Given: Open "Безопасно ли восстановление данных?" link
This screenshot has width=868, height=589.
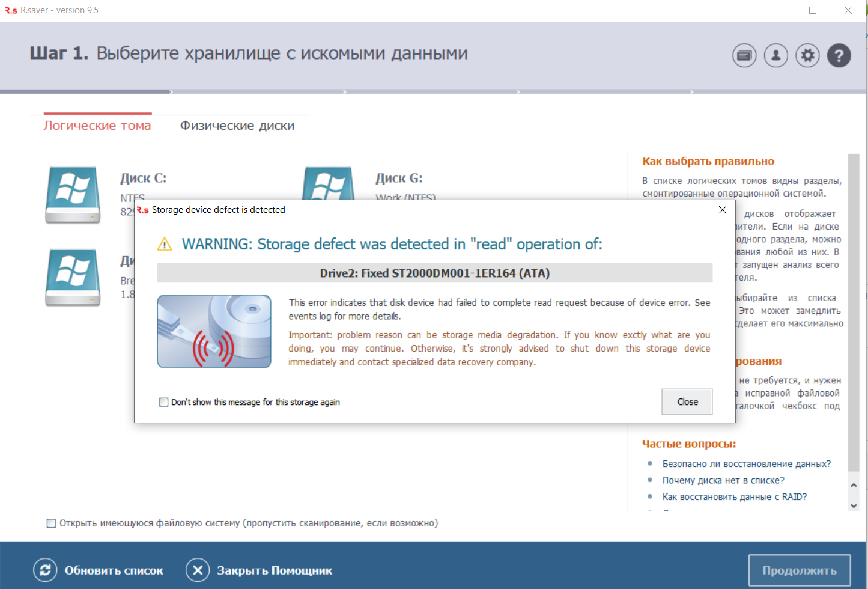Looking at the screenshot, I should pos(746,464).
